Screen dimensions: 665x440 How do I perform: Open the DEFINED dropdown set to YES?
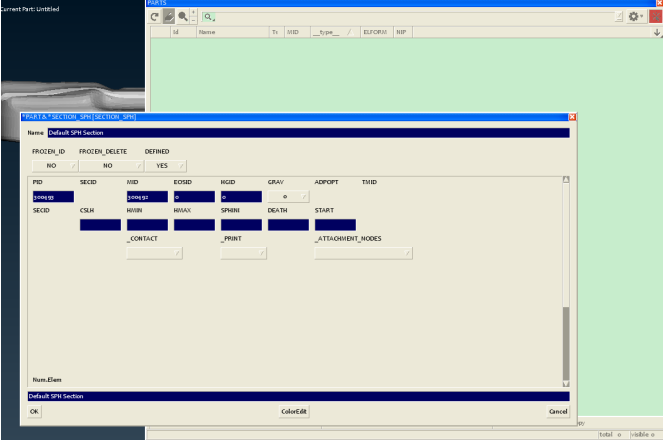165,166
